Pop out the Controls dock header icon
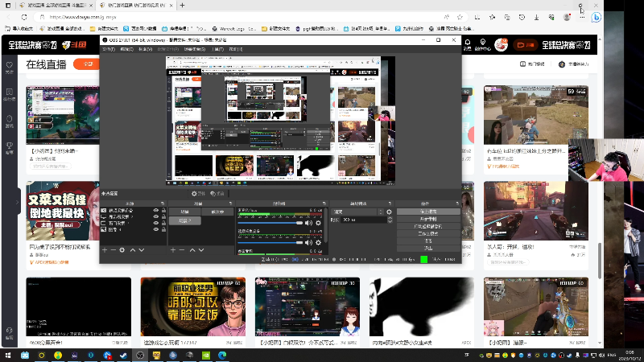Viewport: 644px width, 362px height. pyautogui.click(x=457, y=204)
